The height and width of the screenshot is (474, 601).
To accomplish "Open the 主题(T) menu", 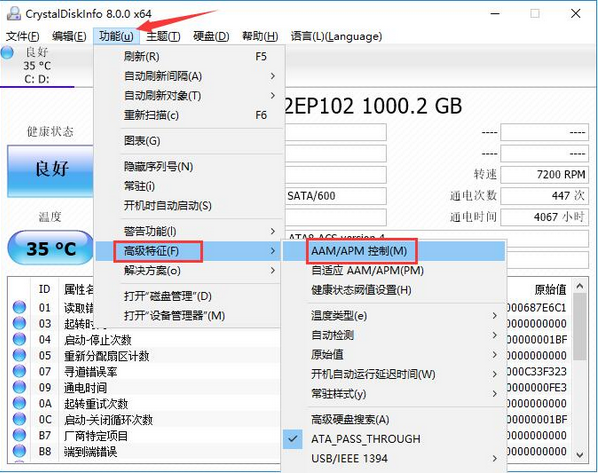I will (163, 36).
